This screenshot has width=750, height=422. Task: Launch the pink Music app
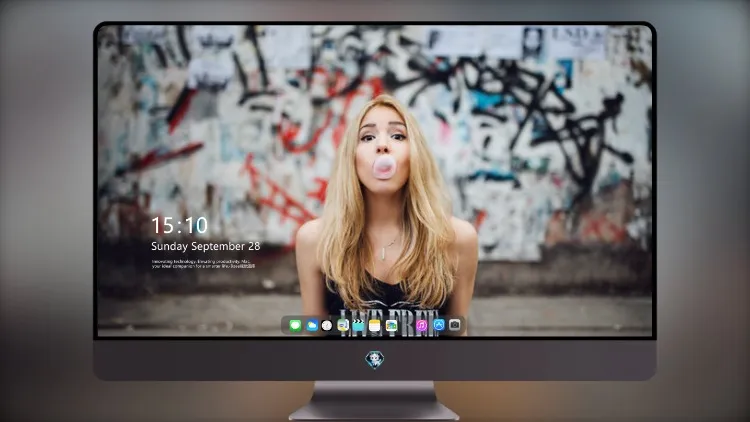tap(421, 326)
